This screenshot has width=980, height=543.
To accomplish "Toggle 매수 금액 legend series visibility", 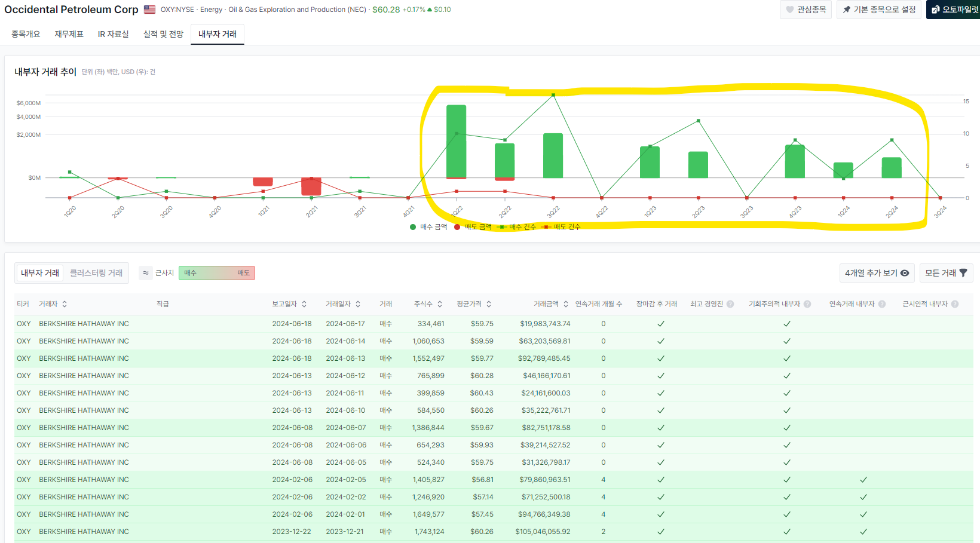I will pos(428,227).
